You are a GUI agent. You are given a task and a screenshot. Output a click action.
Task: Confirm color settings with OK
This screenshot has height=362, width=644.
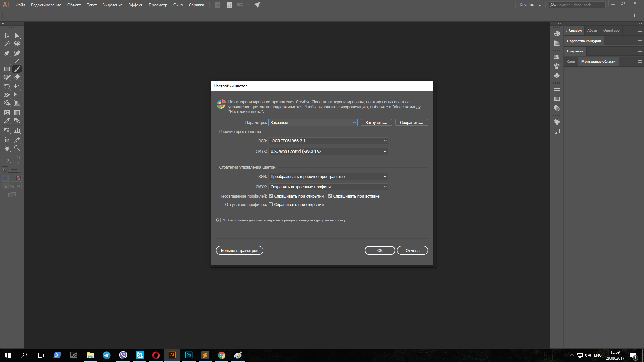(380, 251)
